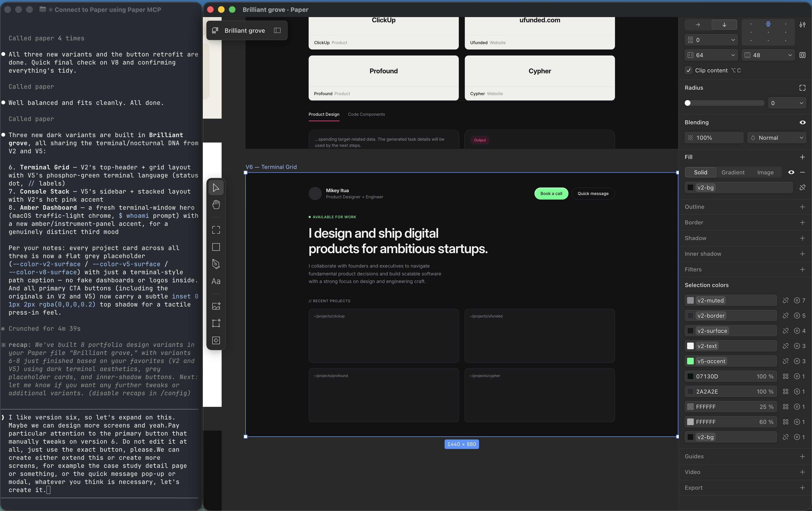The width and height of the screenshot is (812, 511).
Task: Select the Text tool
Action: coord(216,281)
